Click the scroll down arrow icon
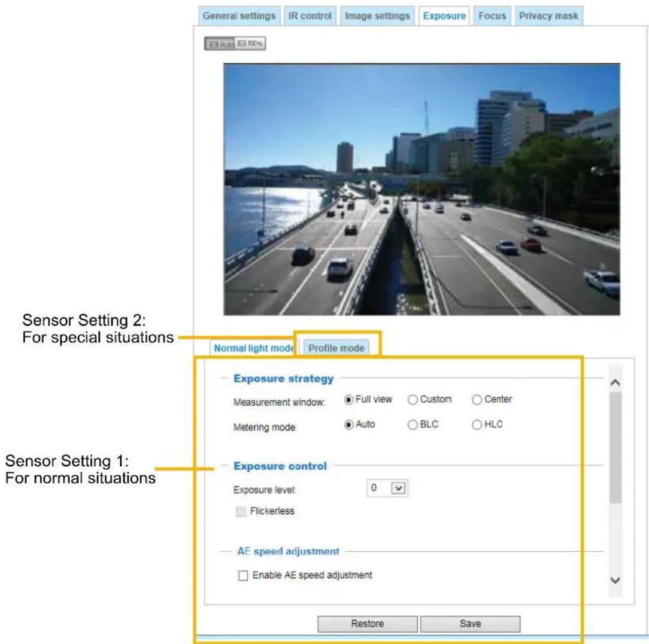 click(615, 581)
